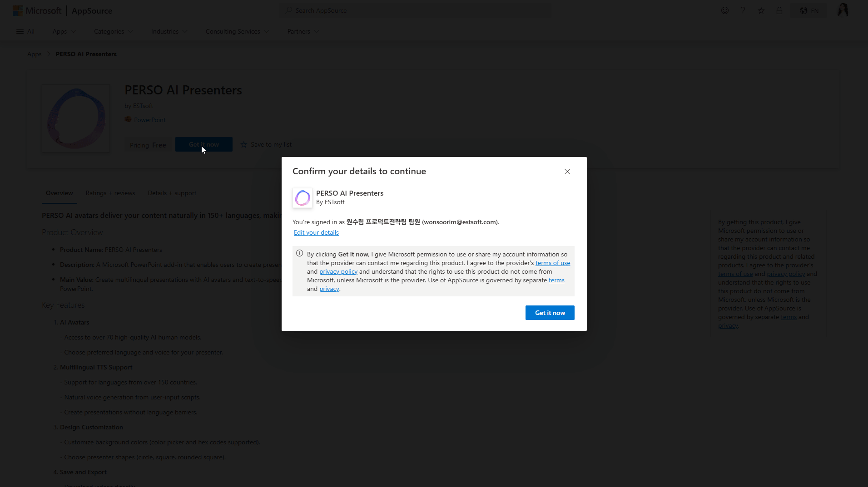Click the Product Overview heading
868x487 pixels.
click(x=72, y=232)
